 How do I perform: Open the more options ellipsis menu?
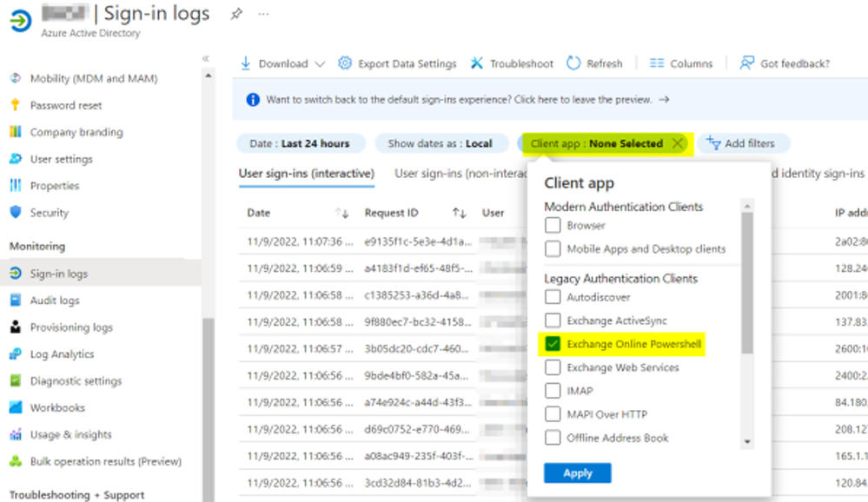tap(263, 14)
